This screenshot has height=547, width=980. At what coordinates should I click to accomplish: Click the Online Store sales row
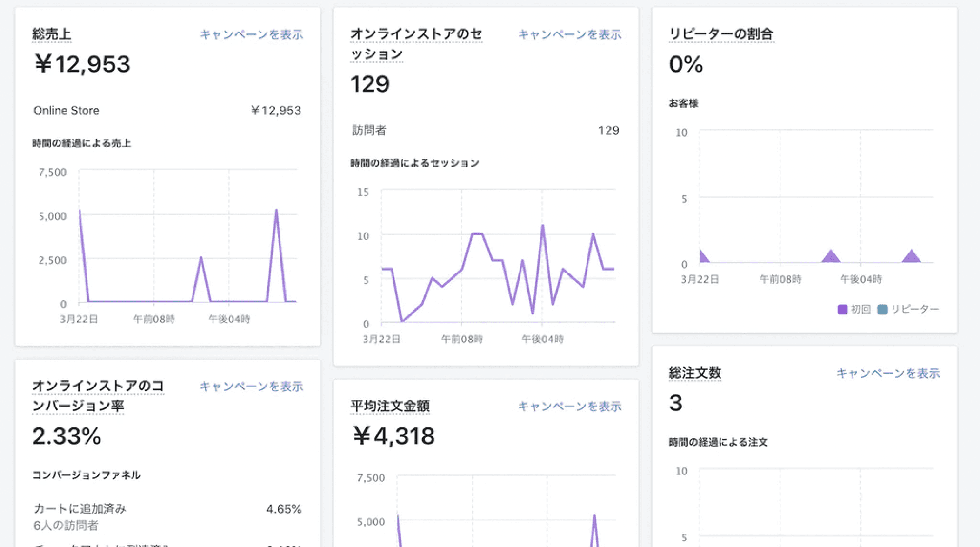[x=167, y=111]
